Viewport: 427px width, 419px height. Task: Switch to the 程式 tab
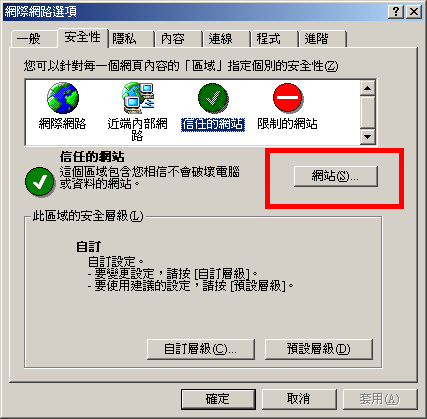pyautogui.click(x=268, y=39)
